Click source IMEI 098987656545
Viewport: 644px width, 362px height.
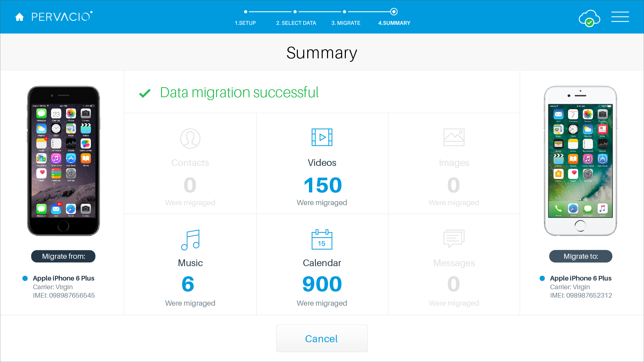tap(64, 295)
